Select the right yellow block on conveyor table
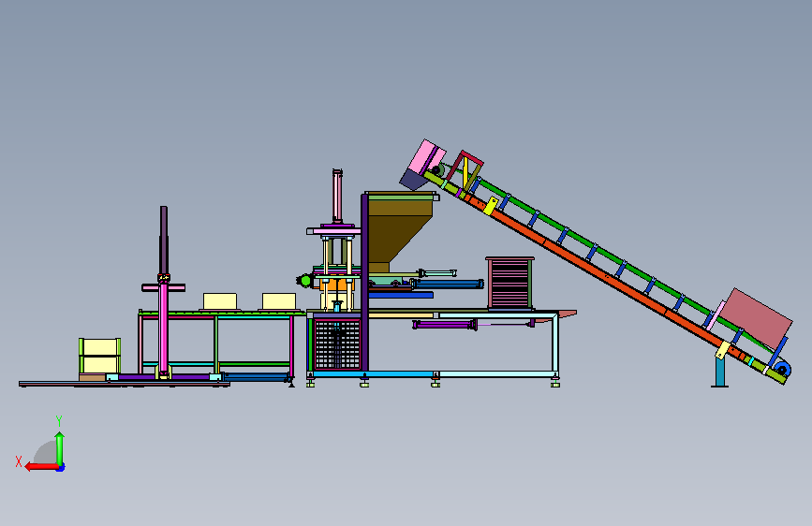Viewport: 812px width, 526px height. click(279, 301)
